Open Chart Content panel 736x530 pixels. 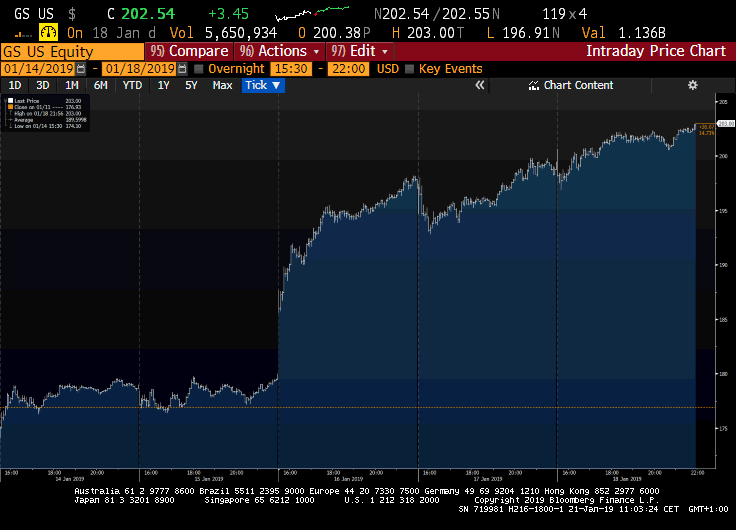coord(570,85)
